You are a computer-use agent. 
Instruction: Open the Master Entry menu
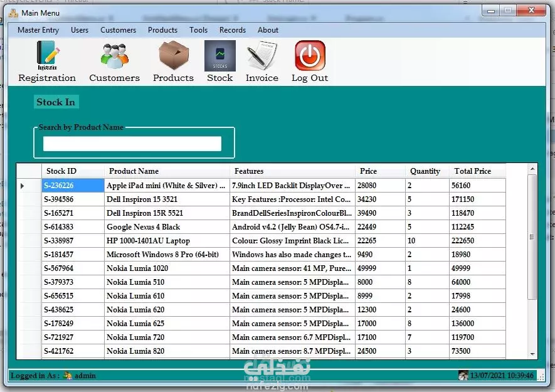[38, 30]
